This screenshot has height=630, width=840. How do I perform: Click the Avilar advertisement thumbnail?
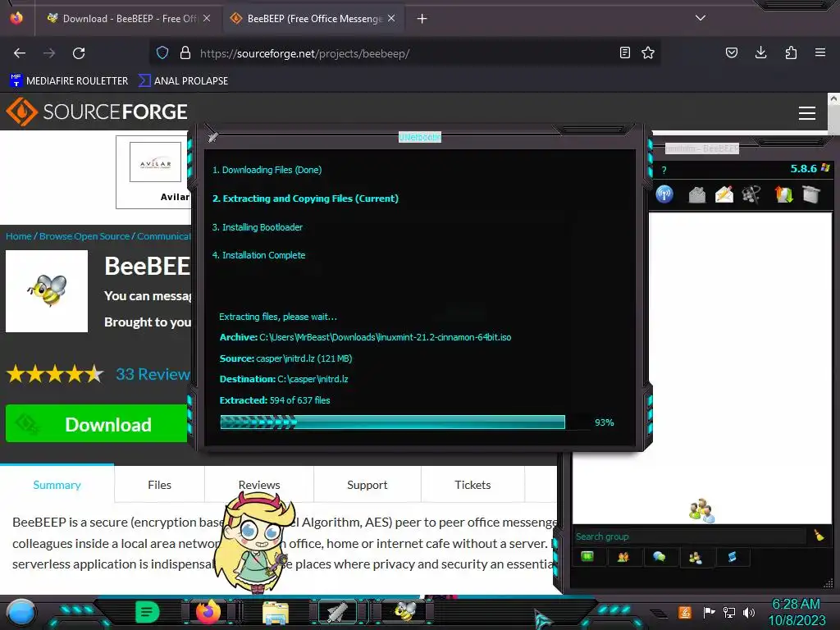point(155,162)
